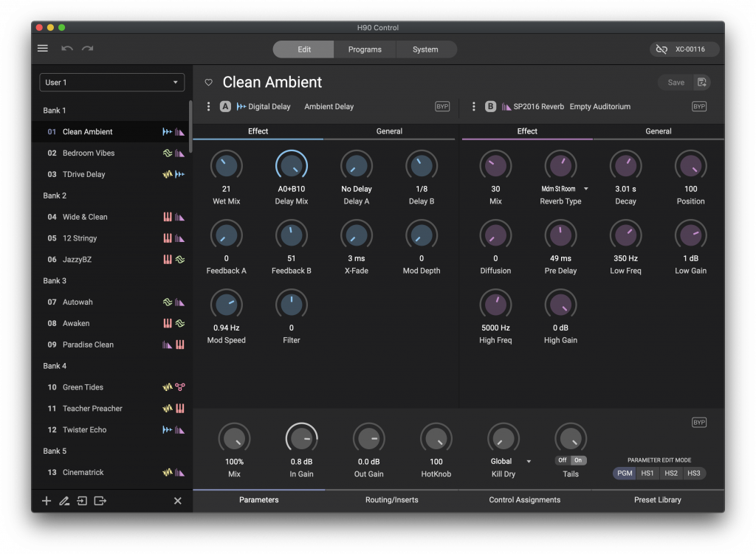
Task: Toggle the BYP bypass for Digital Delay
Action: pyautogui.click(x=442, y=107)
